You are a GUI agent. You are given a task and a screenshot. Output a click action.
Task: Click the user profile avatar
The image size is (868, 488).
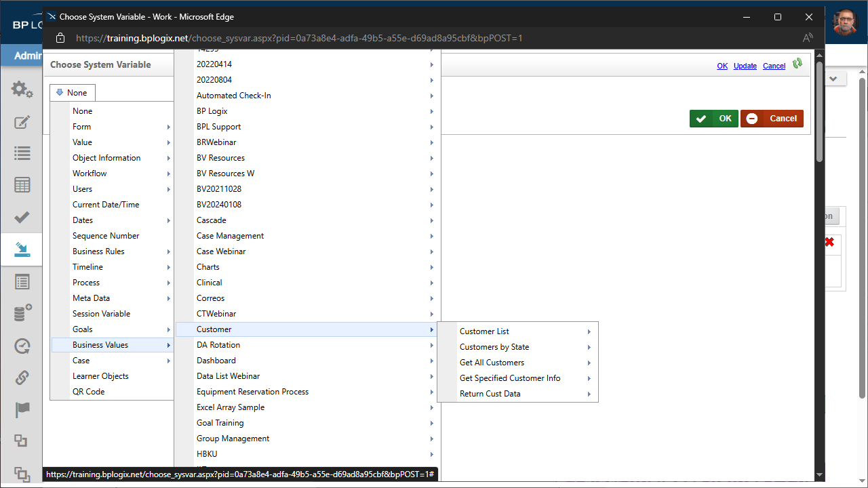[x=845, y=24]
